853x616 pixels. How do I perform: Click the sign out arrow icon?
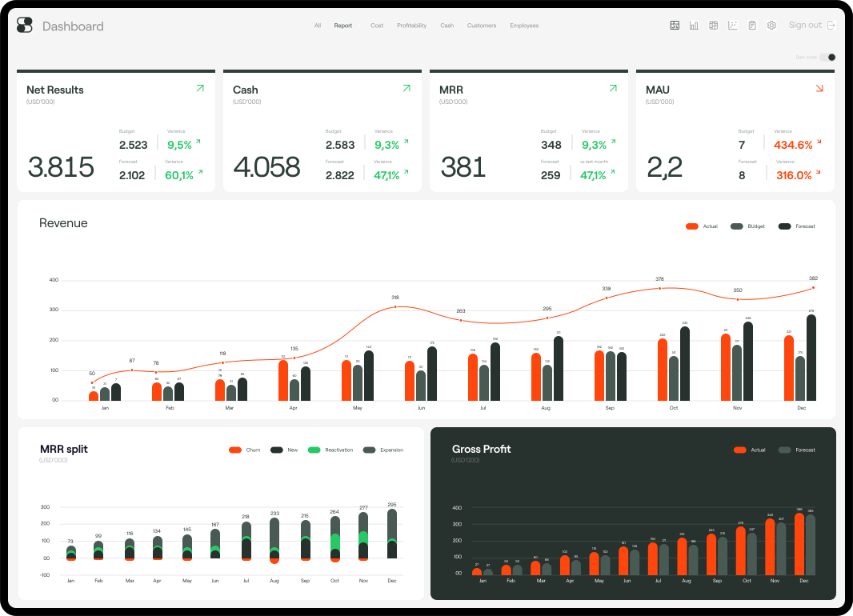(831, 25)
